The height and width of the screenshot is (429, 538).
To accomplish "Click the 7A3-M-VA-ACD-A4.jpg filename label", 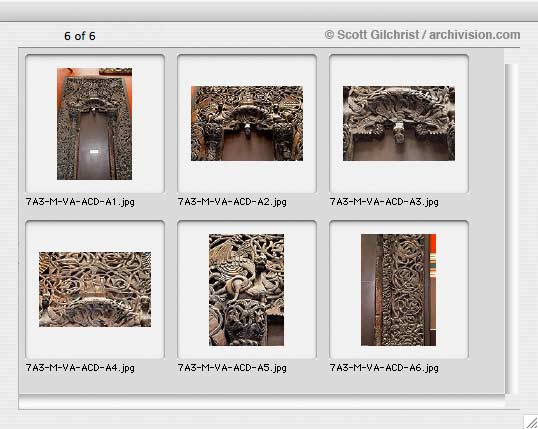I will (80, 368).
